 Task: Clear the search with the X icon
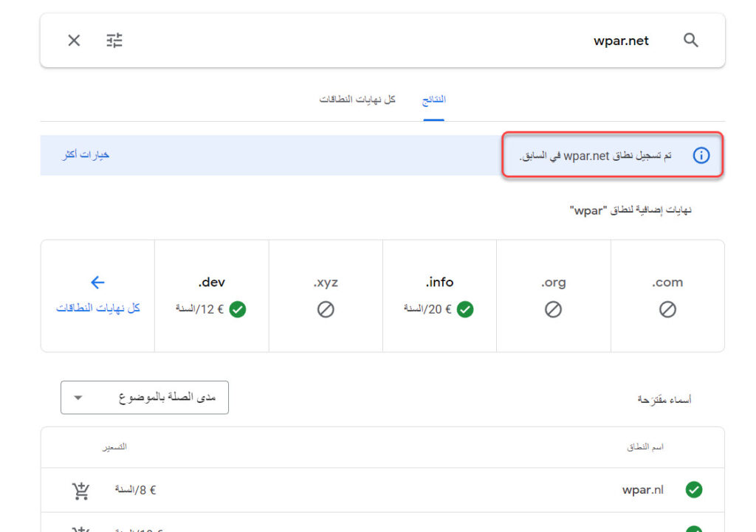tap(74, 41)
